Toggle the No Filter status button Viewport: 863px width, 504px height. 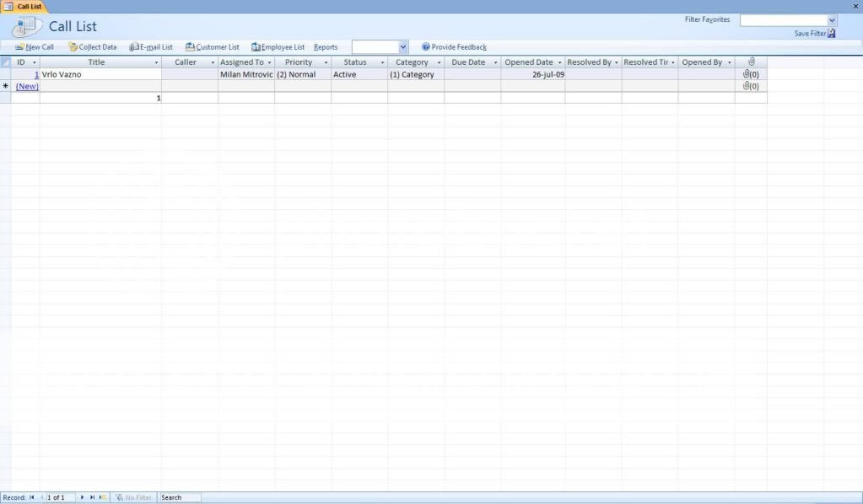click(133, 497)
